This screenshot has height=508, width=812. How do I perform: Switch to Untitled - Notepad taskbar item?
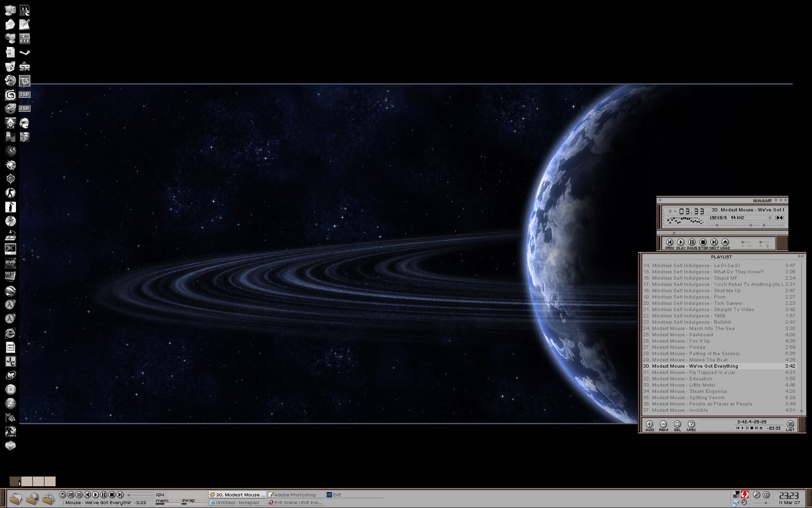[237, 503]
